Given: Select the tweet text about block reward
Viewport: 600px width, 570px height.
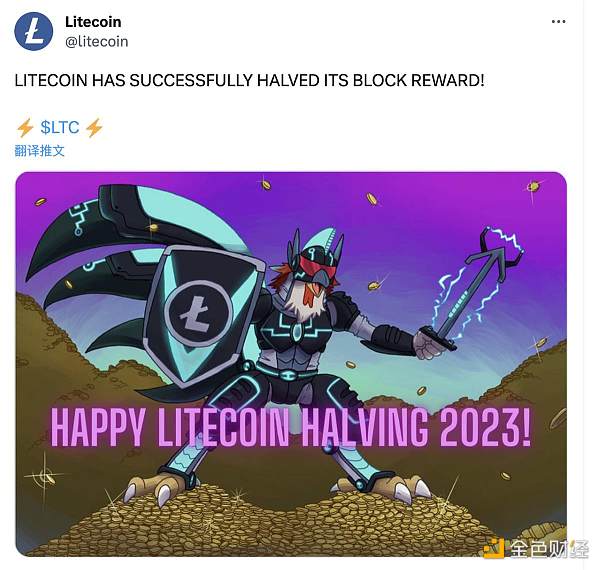Looking at the screenshot, I should tap(249, 80).
